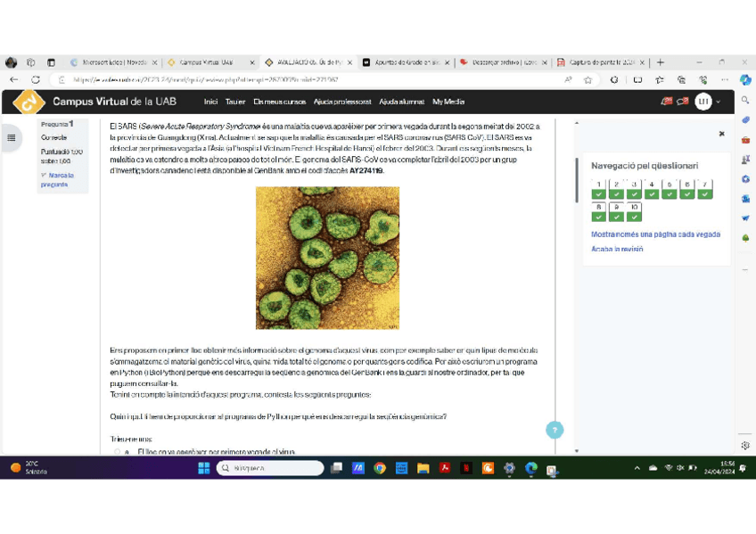Viewport: 756px width, 534px height.
Task: Toggle Edge split screen icon
Action: (637, 80)
